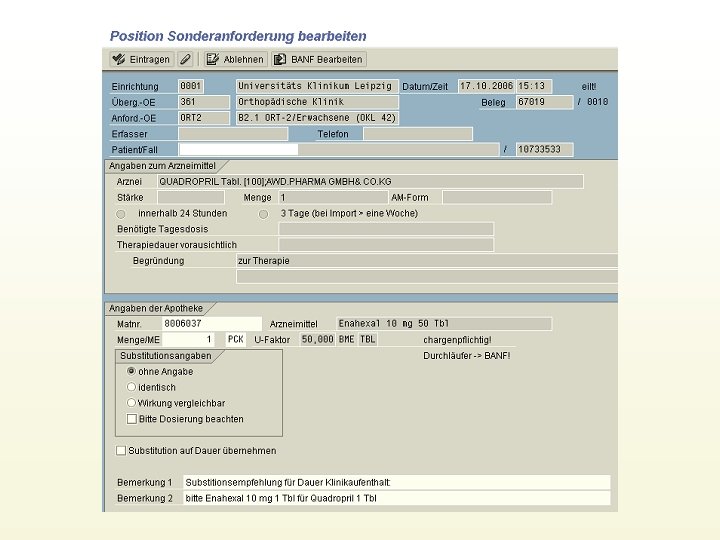Click Anford.-OE code ORT2
Image resolution: width=720 pixels, height=540 pixels.
tap(204, 118)
